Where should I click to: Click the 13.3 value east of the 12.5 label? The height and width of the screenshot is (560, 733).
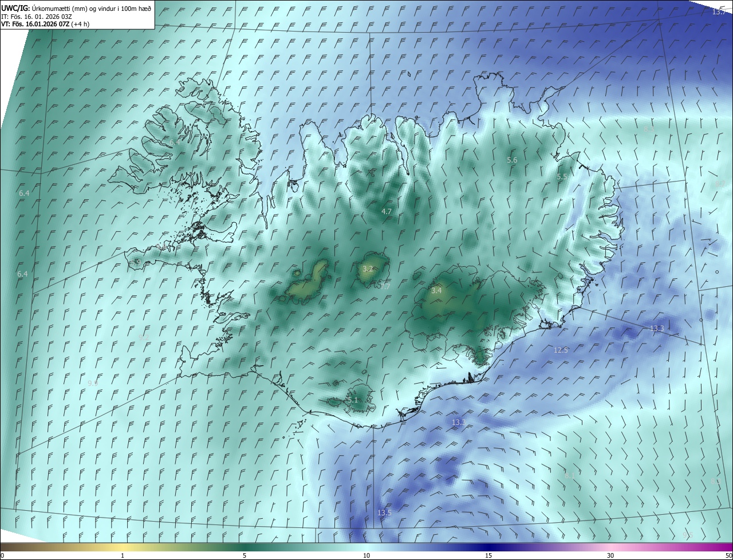657,328
